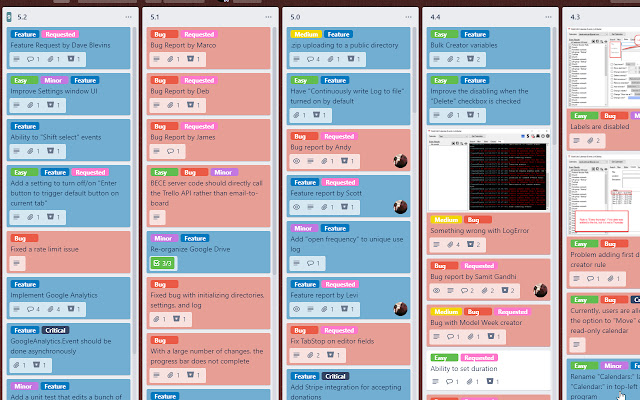Screen dimensions: 640x400
Task: Click paperclip on Continuously write Log to file card
Action: [x=296, y=115]
